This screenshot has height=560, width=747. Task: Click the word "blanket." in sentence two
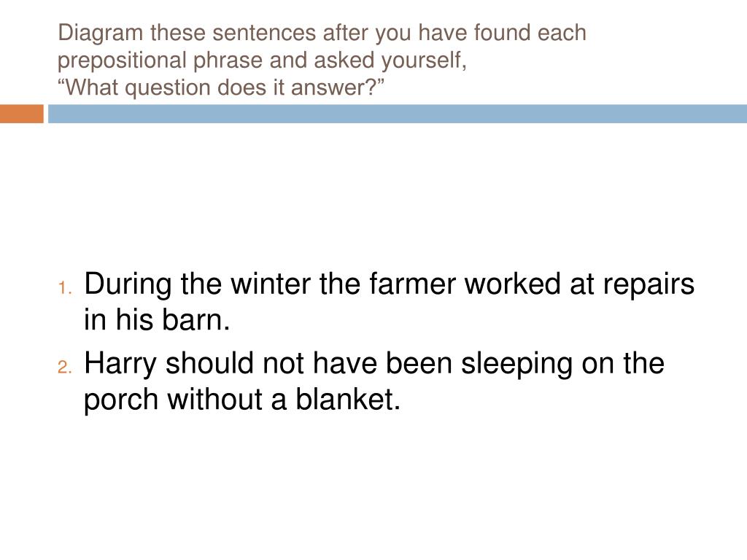[x=348, y=399]
